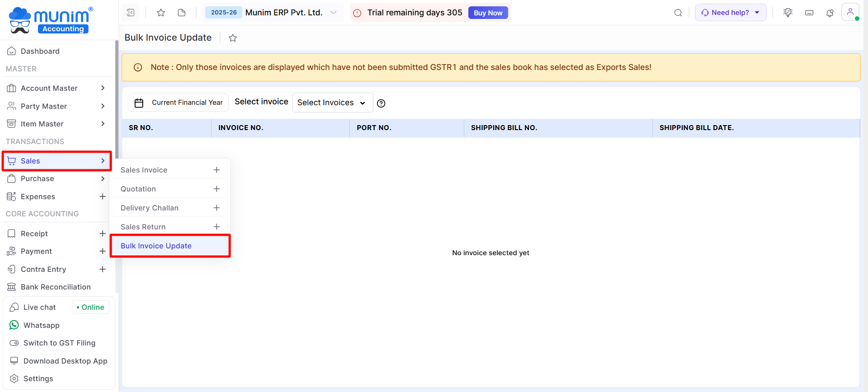
Task: Click the Buy Now button
Action: 488,13
